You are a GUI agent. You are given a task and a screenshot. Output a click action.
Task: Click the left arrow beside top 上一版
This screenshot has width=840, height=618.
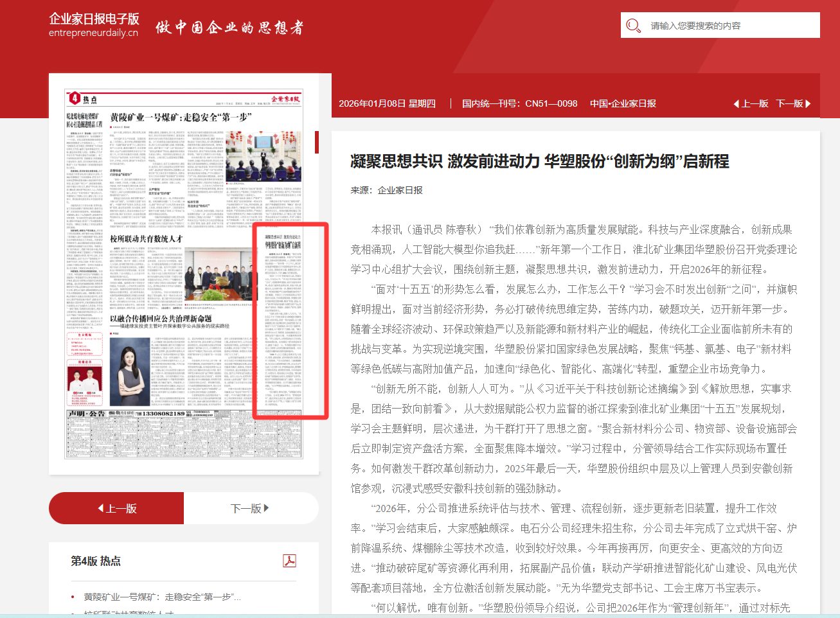(737, 104)
